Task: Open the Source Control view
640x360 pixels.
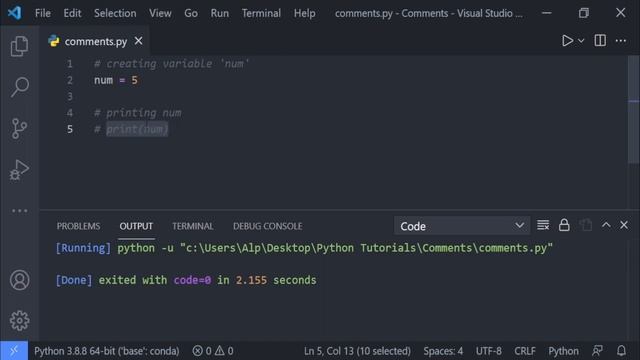Action: click(x=19, y=129)
